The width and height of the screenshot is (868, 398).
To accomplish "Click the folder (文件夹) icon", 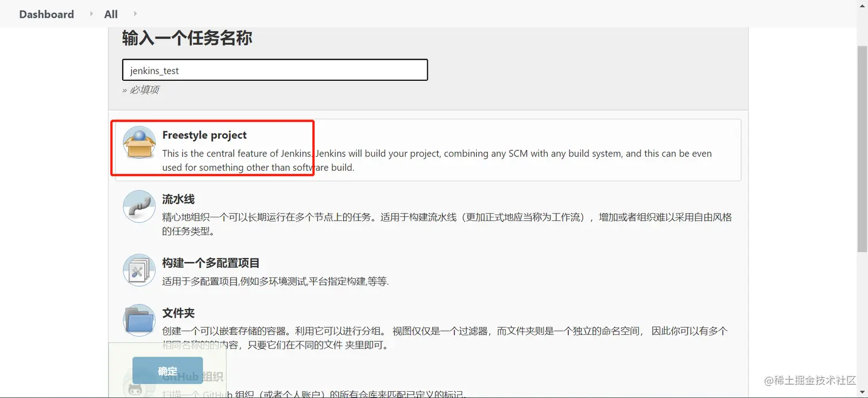I will (139, 320).
